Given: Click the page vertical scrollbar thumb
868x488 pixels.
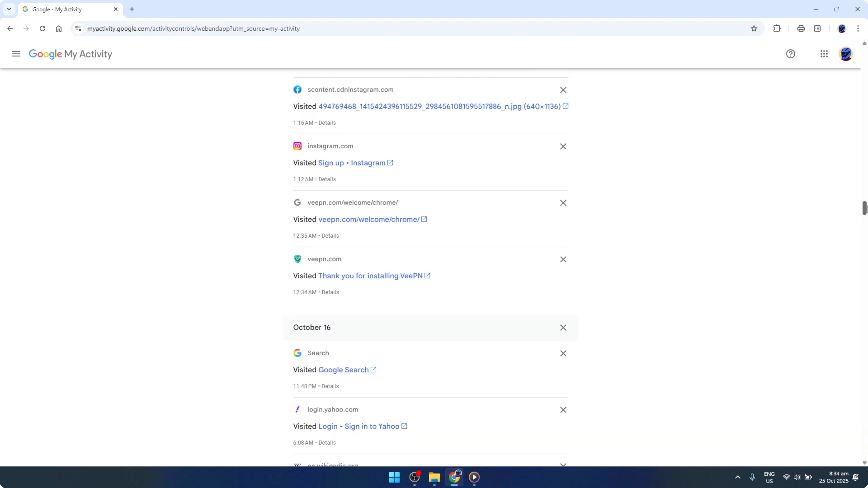Looking at the screenshot, I should 864,208.
